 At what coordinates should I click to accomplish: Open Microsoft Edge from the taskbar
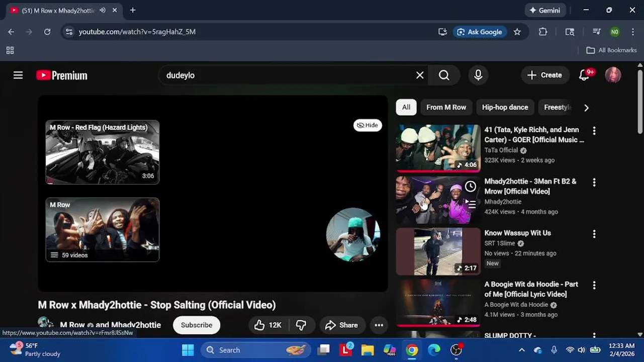click(x=434, y=350)
